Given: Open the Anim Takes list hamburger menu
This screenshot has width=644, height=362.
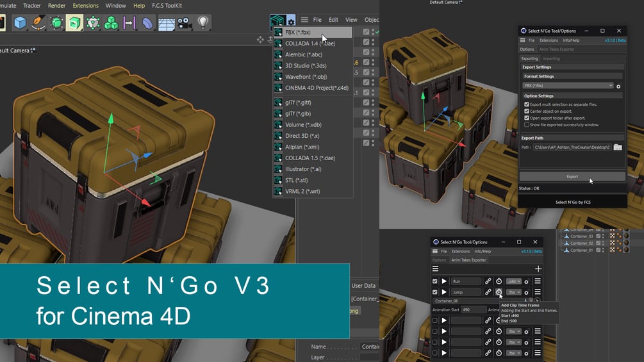Looking at the screenshot, I should [x=435, y=269].
